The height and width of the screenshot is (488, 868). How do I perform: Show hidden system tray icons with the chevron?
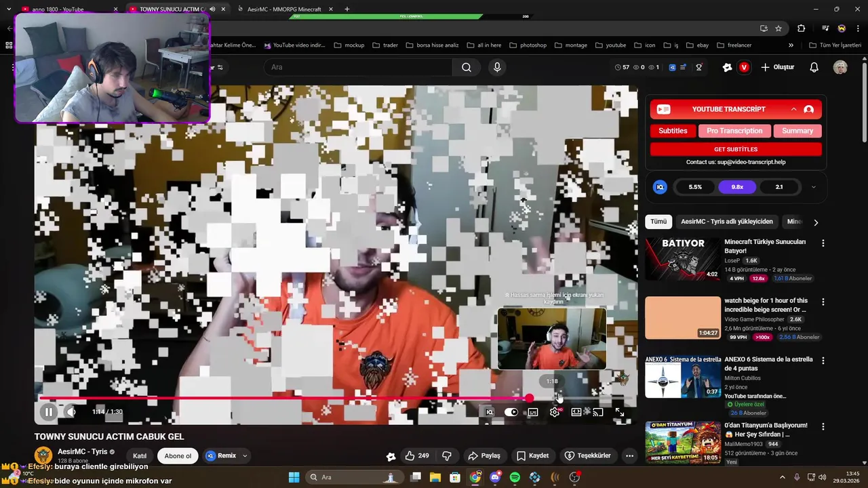point(782,477)
